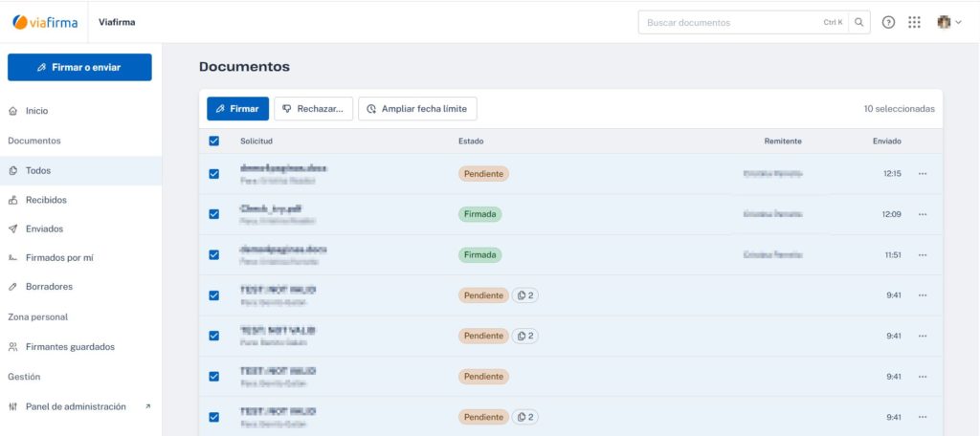980x436 pixels.
Task: Click the Firmantes guardados people icon
Action: coord(12,347)
